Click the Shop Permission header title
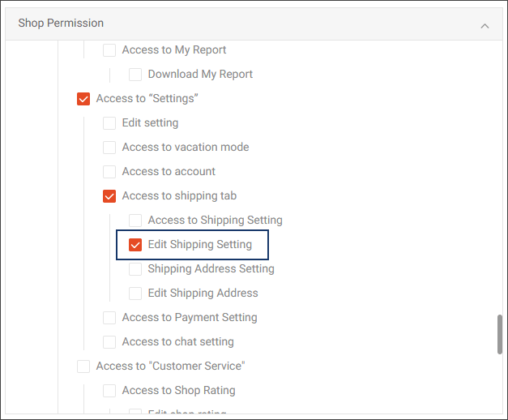The height and width of the screenshot is (420, 508). click(61, 24)
